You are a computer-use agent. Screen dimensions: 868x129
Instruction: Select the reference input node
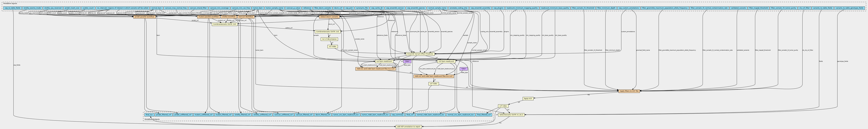tap(307, 8)
